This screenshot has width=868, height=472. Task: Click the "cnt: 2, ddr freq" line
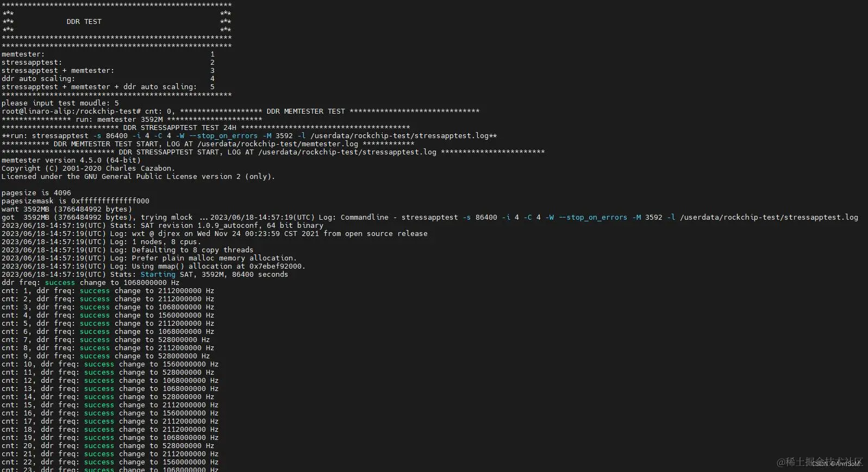[108, 299]
